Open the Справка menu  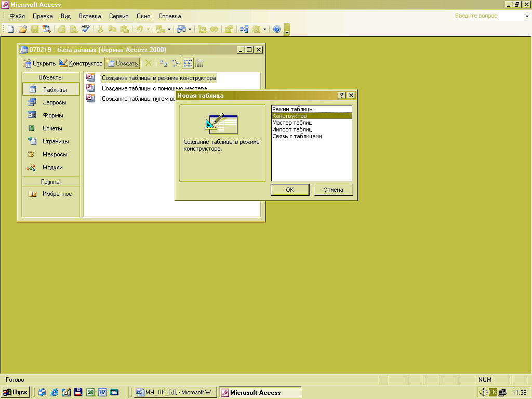(x=170, y=16)
